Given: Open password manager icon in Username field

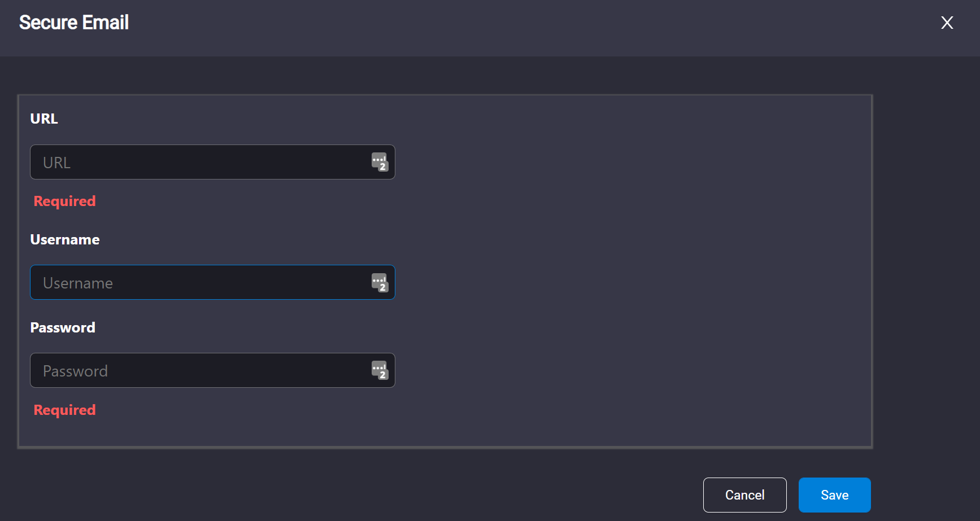Looking at the screenshot, I should [380, 283].
